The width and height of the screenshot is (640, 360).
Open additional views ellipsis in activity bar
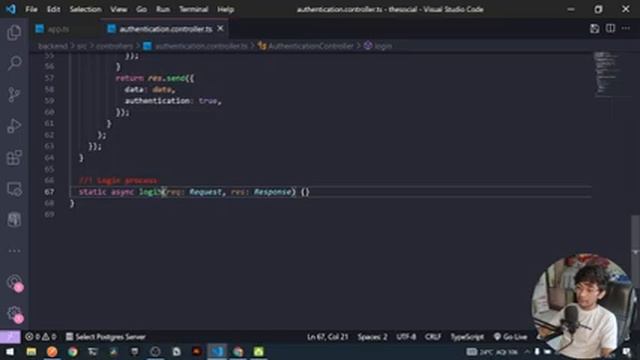coord(14,251)
